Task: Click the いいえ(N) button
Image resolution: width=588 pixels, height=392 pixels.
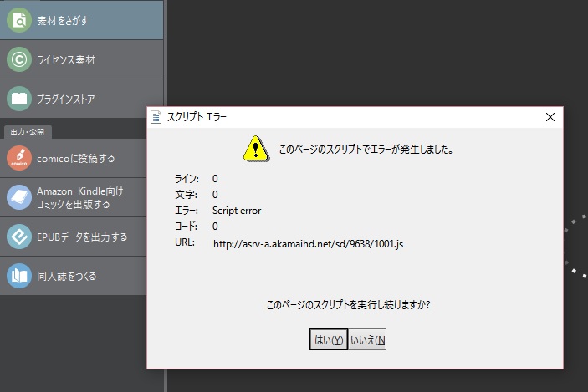Action: pos(367,339)
